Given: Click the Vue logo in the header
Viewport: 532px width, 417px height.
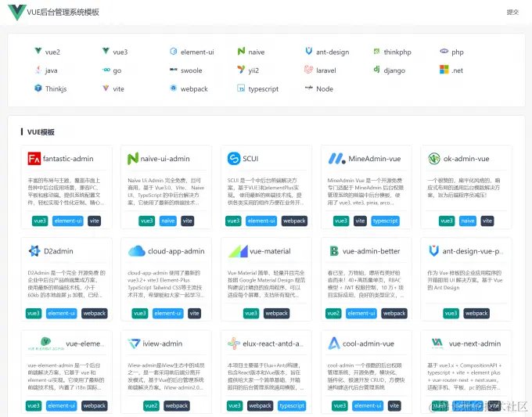Looking at the screenshot, I should (17, 13).
